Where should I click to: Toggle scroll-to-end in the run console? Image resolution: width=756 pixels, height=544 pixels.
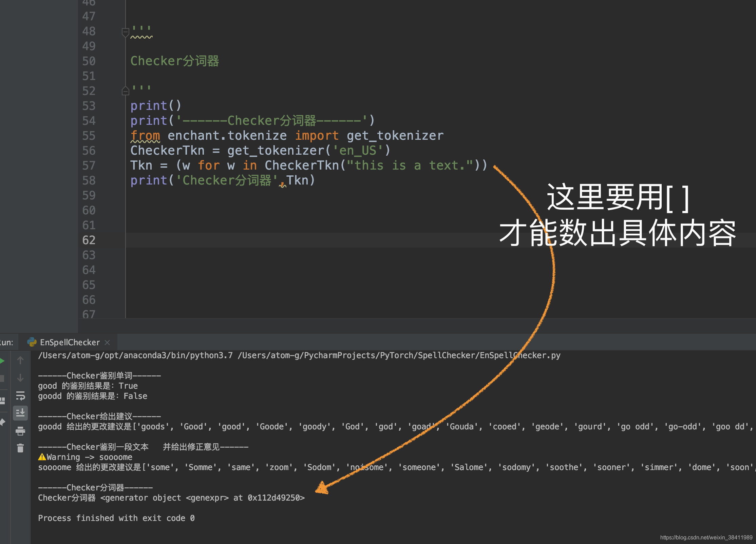pyautogui.click(x=20, y=413)
